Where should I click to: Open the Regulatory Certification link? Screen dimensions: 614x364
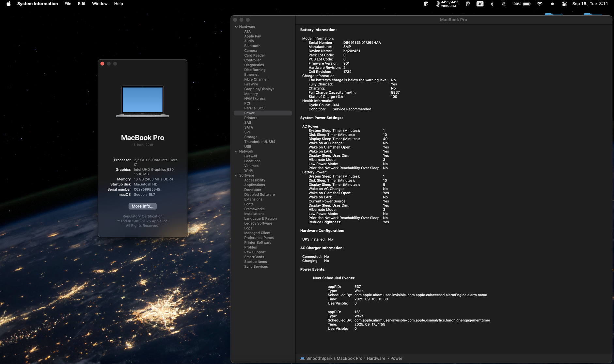click(x=142, y=216)
